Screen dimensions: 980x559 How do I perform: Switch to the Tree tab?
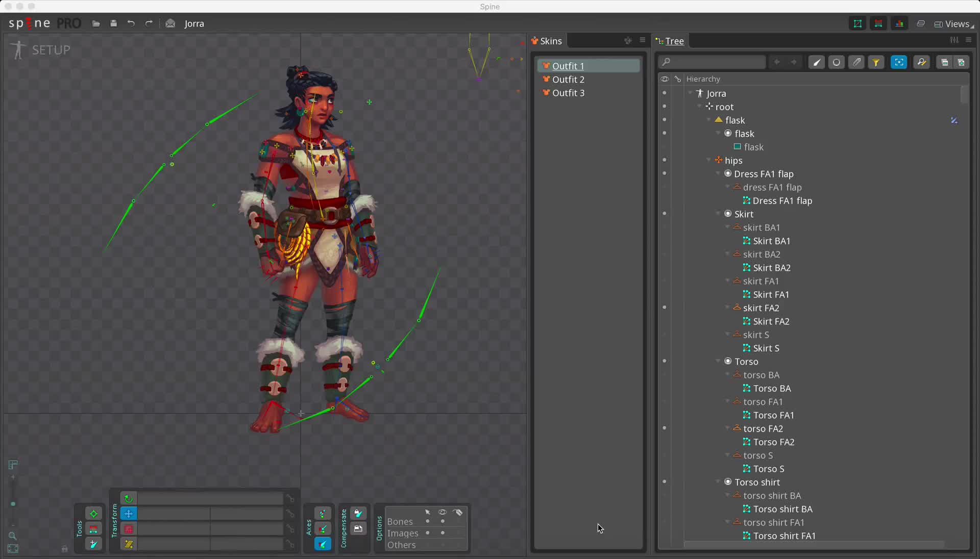pyautogui.click(x=670, y=41)
